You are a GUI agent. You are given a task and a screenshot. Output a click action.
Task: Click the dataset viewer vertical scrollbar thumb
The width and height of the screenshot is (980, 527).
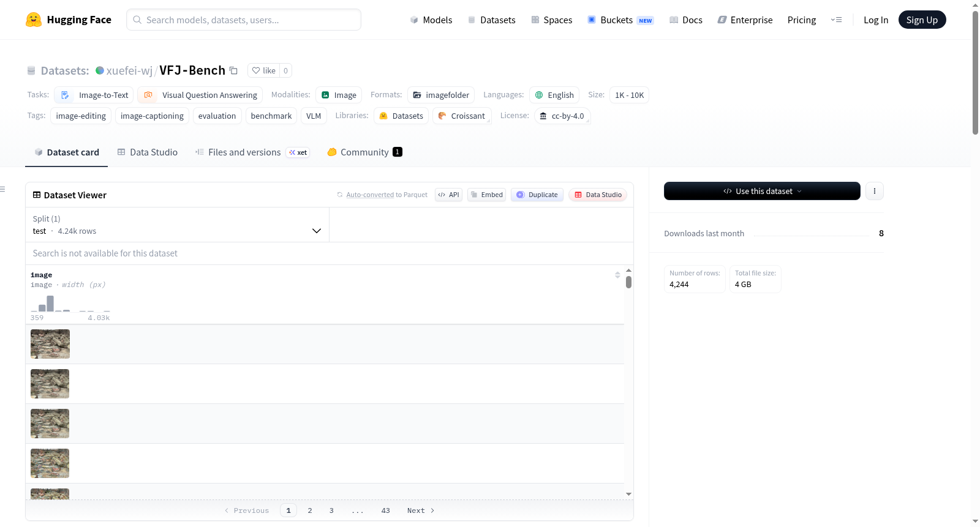[x=628, y=282]
